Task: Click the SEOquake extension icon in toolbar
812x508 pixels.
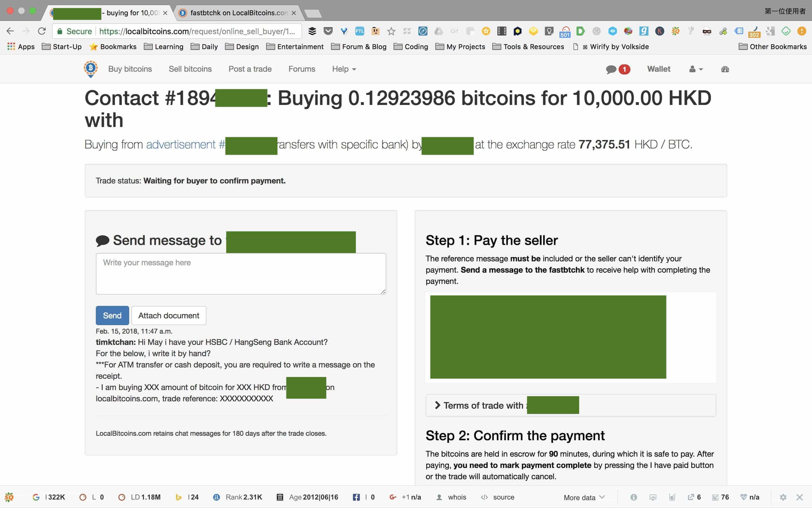Action: click(676, 31)
